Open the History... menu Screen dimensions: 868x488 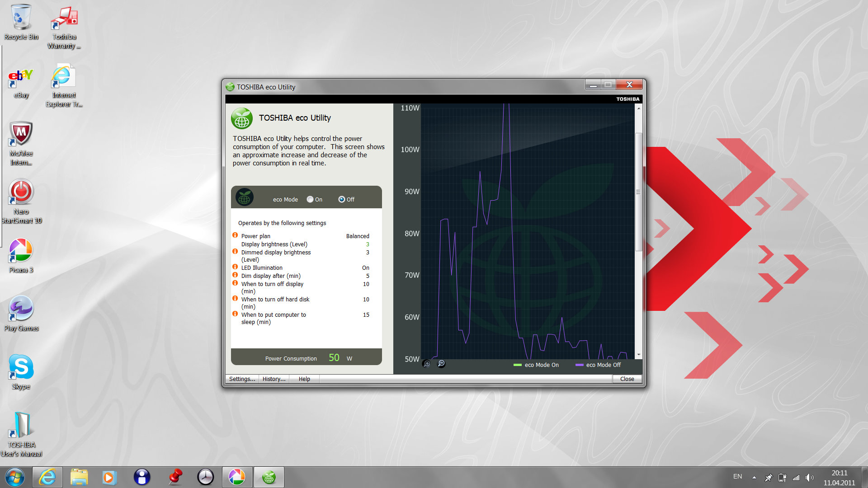coord(274,379)
